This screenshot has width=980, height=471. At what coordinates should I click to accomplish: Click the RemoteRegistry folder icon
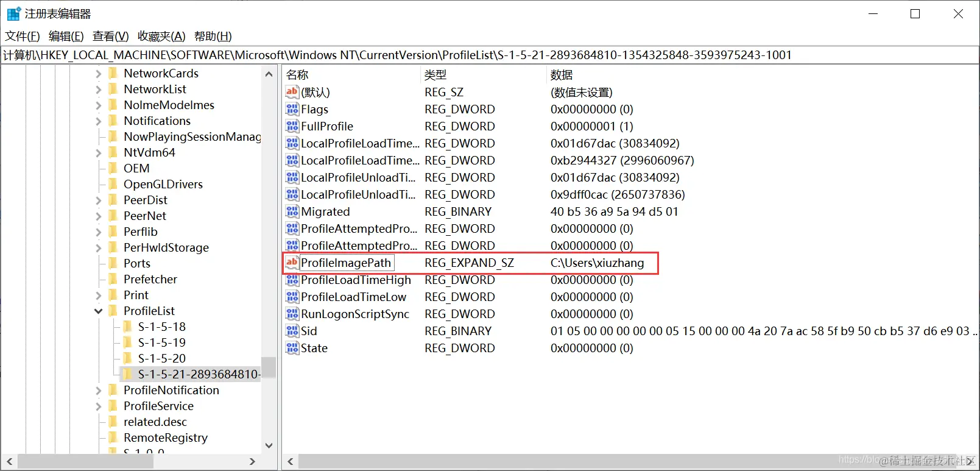coord(113,437)
